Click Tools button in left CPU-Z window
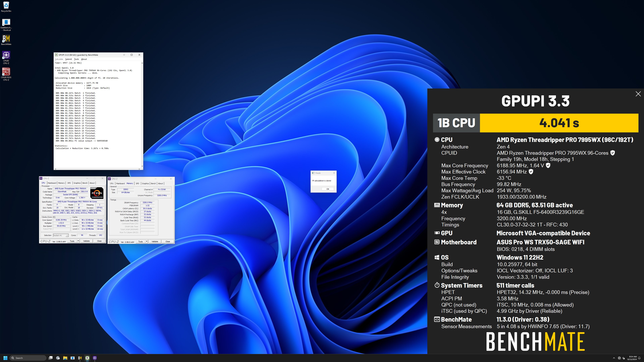The height and width of the screenshot is (362, 644). [72, 241]
